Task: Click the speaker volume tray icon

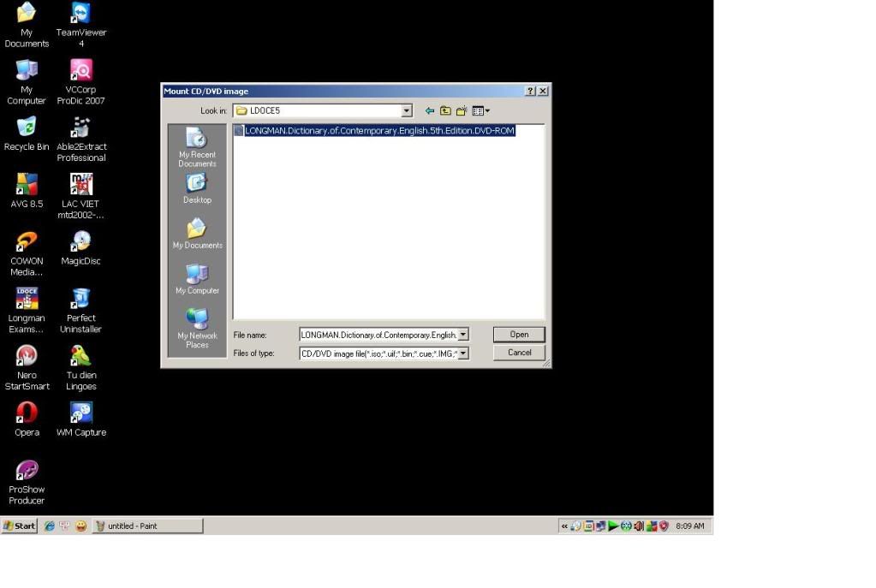Action: [639, 526]
